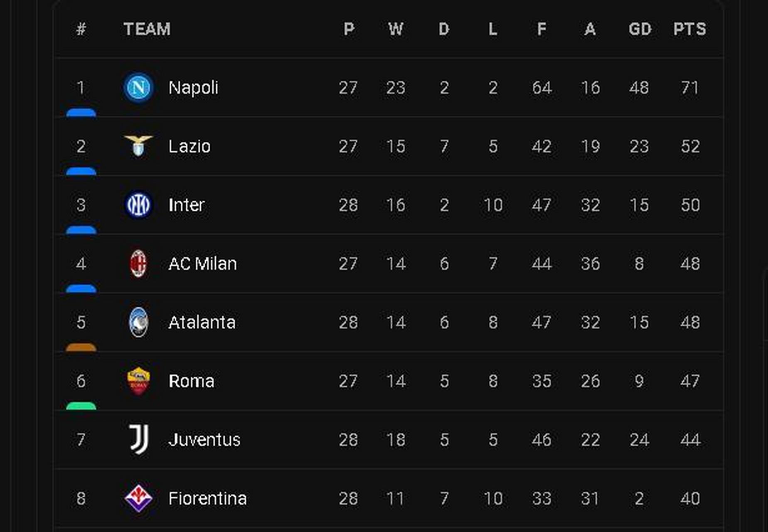Click the TEAM column header
768x532 pixels.
[147, 29]
